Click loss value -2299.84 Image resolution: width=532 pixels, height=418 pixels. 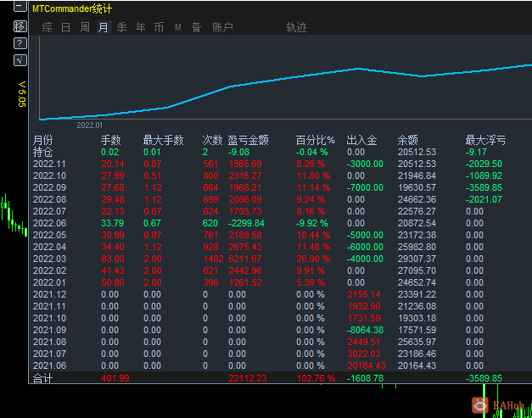pos(246,223)
